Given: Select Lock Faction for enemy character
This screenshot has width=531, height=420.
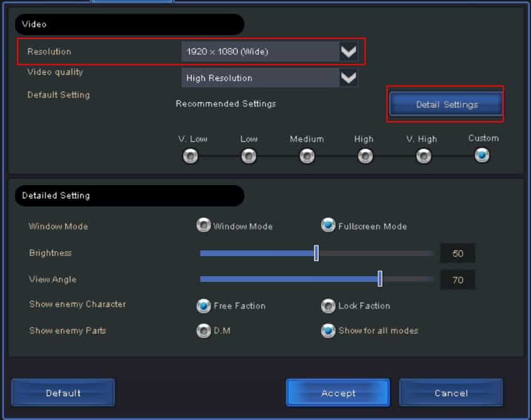Looking at the screenshot, I should pyautogui.click(x=328, y=306).
